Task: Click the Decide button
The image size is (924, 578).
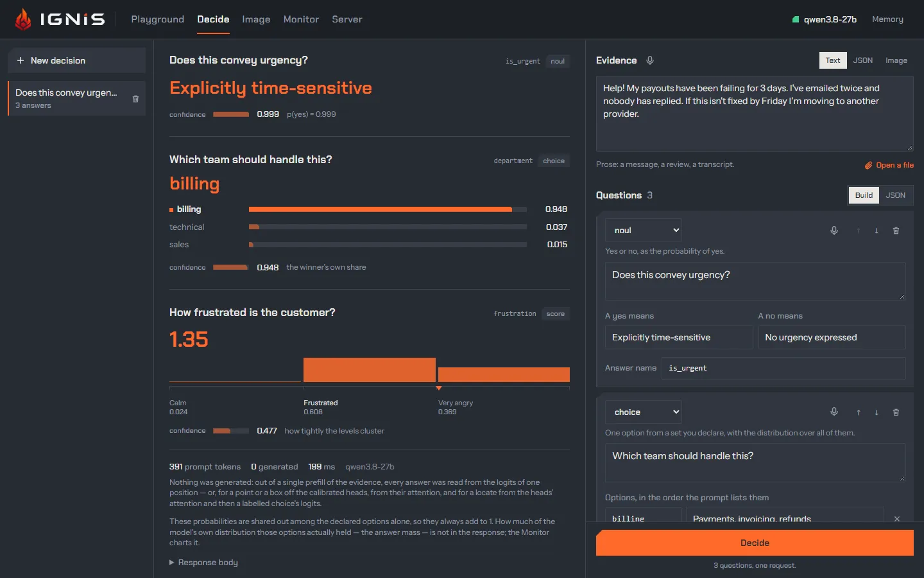Action: pyautogui.click(x=755, y=543)
